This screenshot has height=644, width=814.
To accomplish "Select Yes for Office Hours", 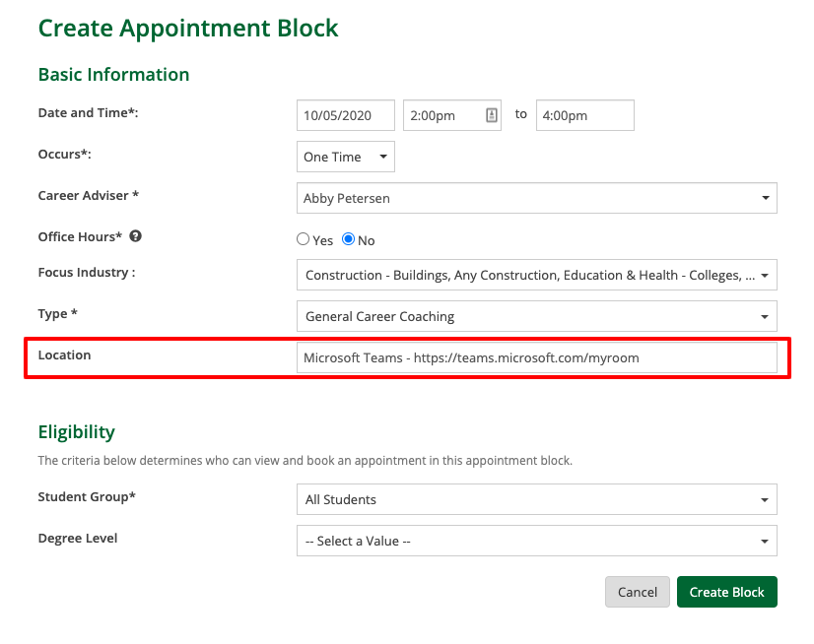I will pos(304,239).
